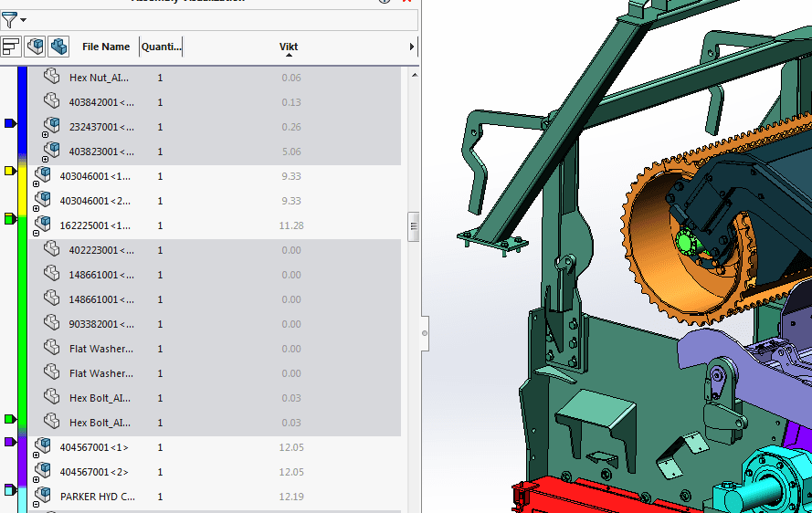Select the 903382001 part icon

coord(52,323)
